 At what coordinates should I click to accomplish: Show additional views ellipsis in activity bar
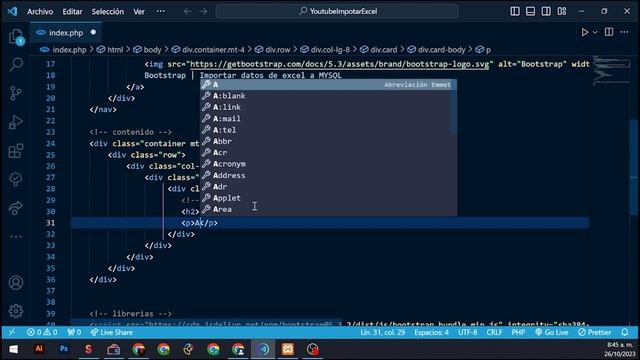16,236
